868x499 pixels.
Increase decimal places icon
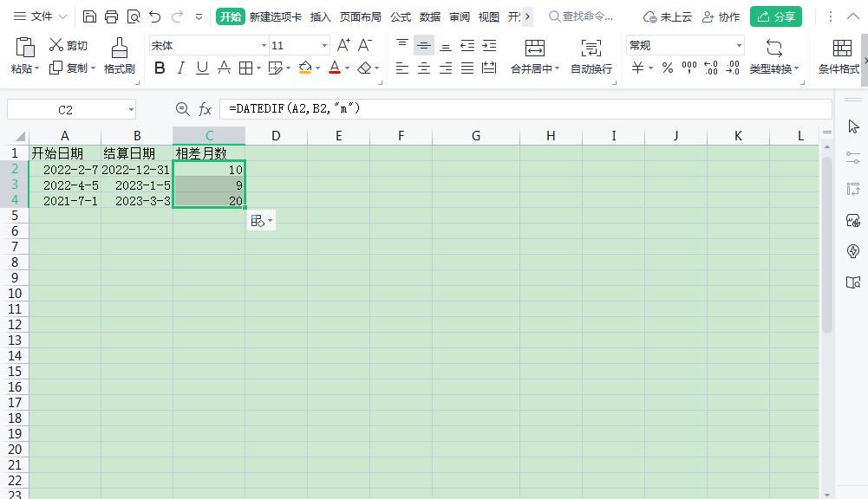(x=711, y=68)
